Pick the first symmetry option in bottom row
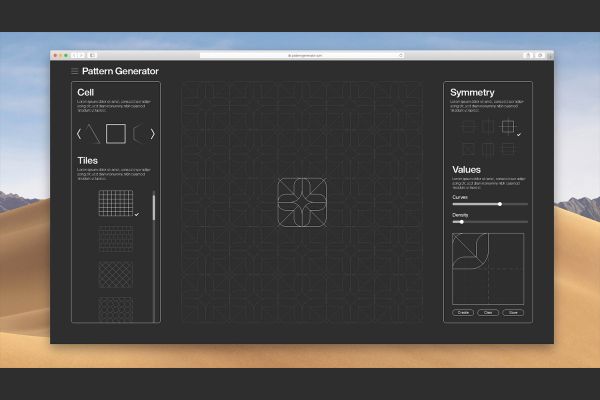 469,149
